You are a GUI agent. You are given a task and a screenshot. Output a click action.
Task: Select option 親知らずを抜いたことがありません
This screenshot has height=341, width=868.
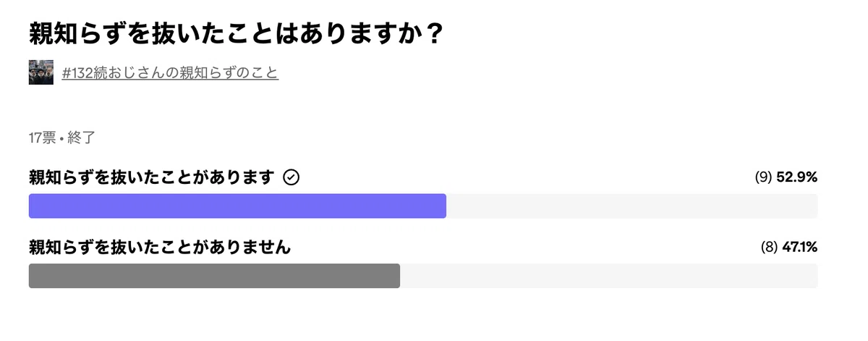pos(160,248)
